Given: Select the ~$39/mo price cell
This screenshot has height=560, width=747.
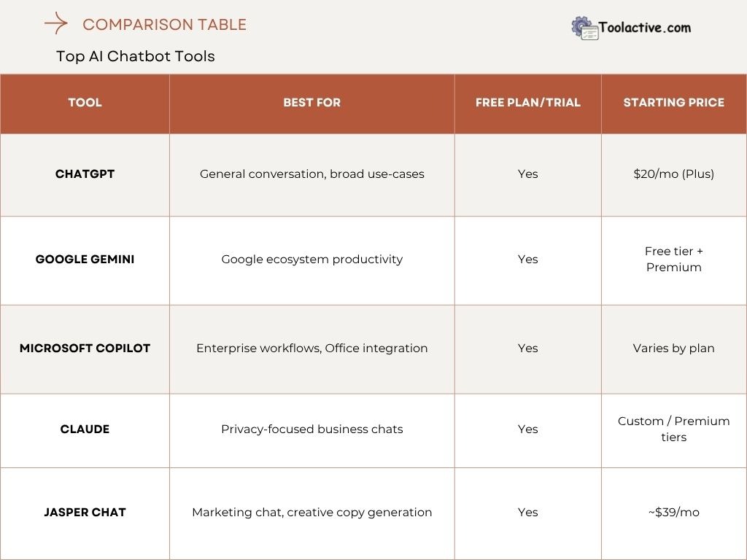Looking at the screenshot, I should click(673, 513).
